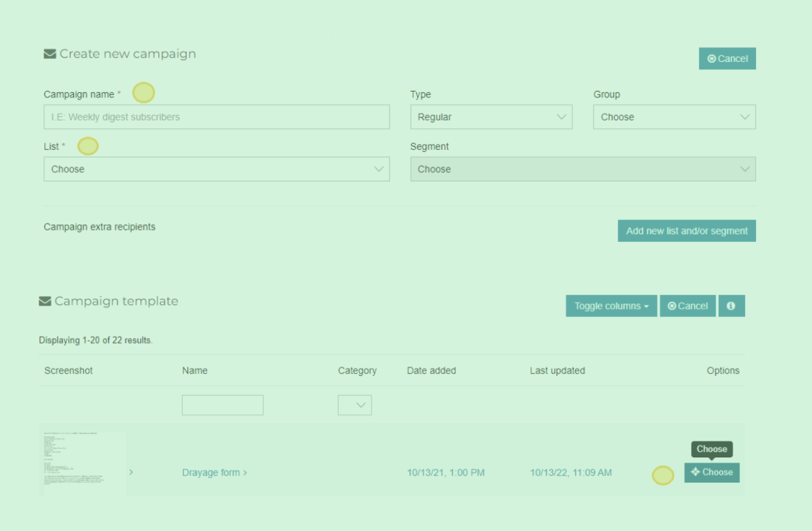Select the Drayage form template thumbnail
This screenshot has height=531, width=812.
(83, 463)
